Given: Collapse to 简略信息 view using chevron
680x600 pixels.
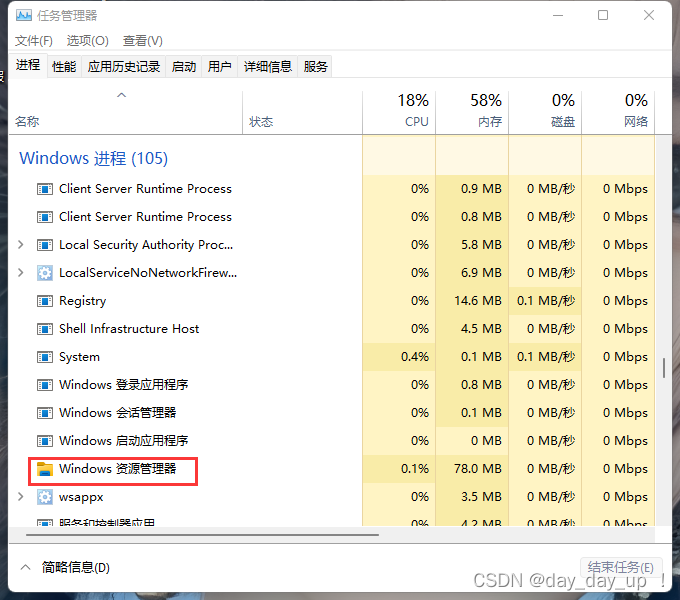Looking at the screenshot, I should coord(26,567).
